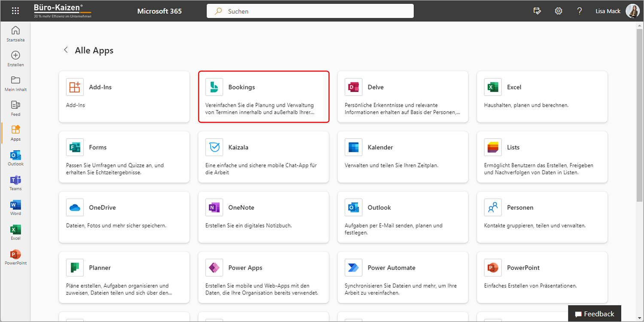Open the app launcher waffle icon
Viewport: 644px width, 322px height.
point(15,11)
